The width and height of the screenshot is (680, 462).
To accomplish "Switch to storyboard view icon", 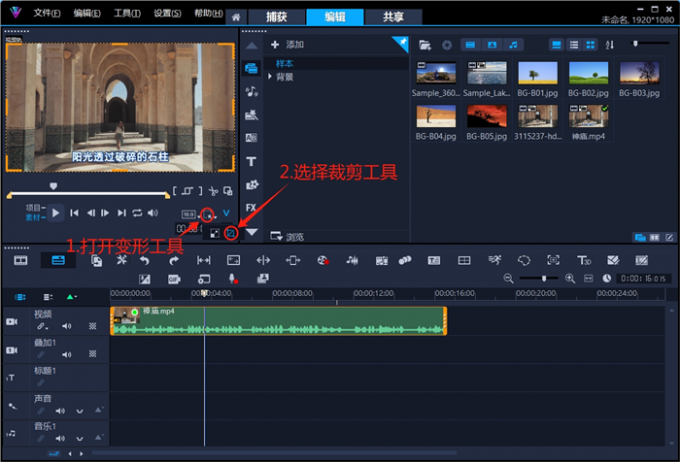I will [x=20, y=260].
